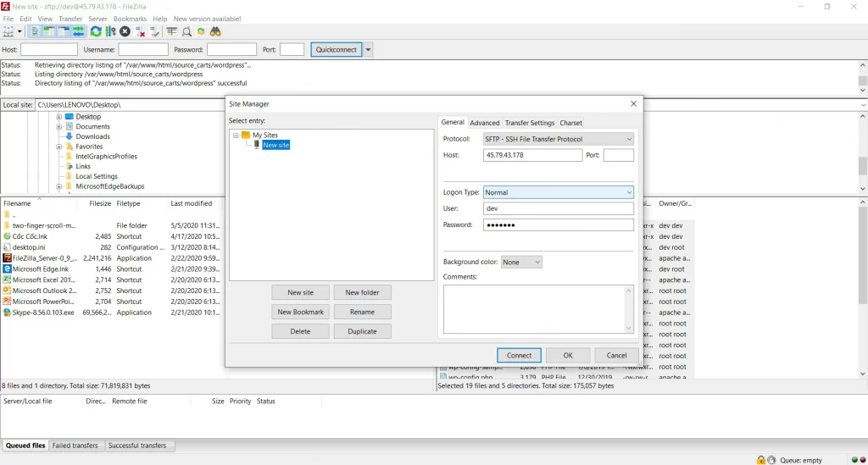Click the User field containing dev
Image resolution: width=868 pixels, height=465 pixels.
pos(558,208)
